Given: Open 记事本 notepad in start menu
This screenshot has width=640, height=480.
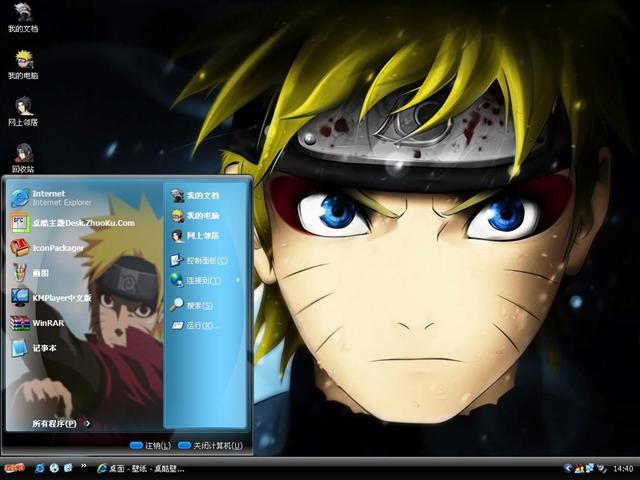Looking at the screenshot, I should coord(33,348).
